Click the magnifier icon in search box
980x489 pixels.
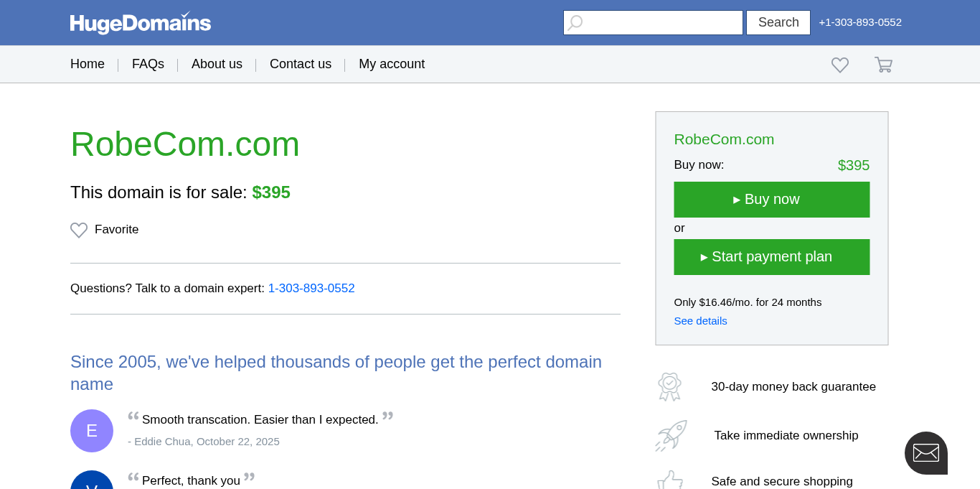(575, 23)
